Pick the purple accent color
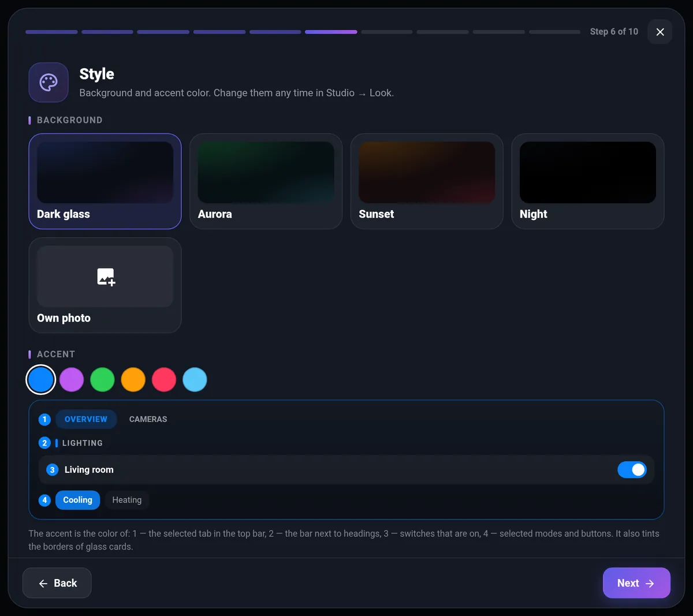 click(72, 380)
